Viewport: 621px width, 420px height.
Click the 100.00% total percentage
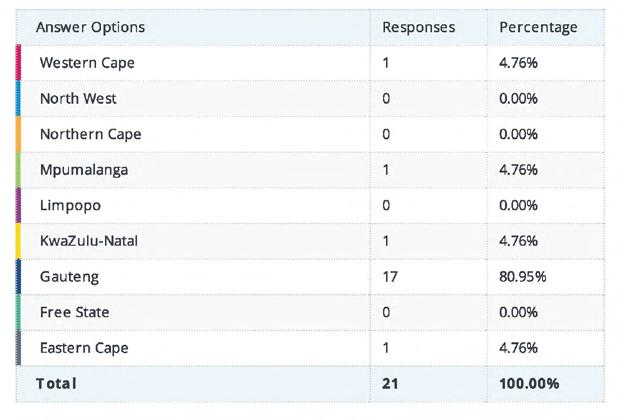pos(529,383)
